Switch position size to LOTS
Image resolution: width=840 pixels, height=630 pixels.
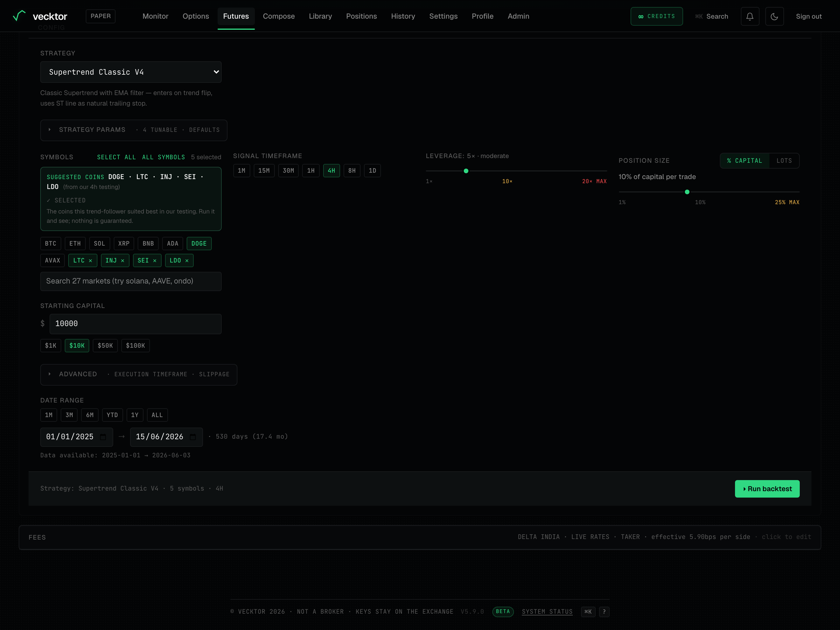(x=784, y=161)
